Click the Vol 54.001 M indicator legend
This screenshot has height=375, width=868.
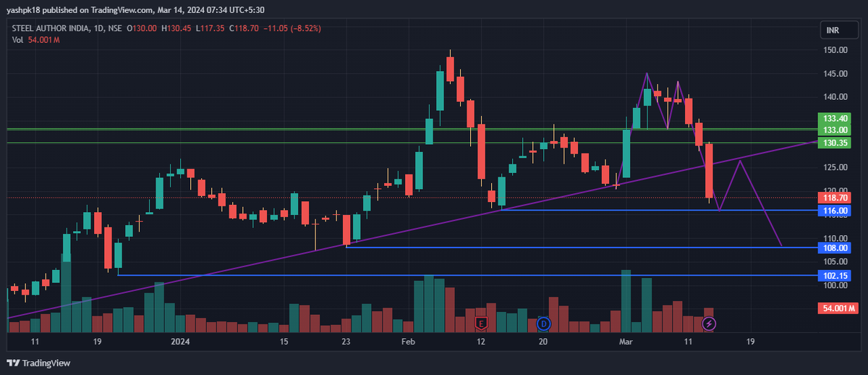[x=36, y=40]
